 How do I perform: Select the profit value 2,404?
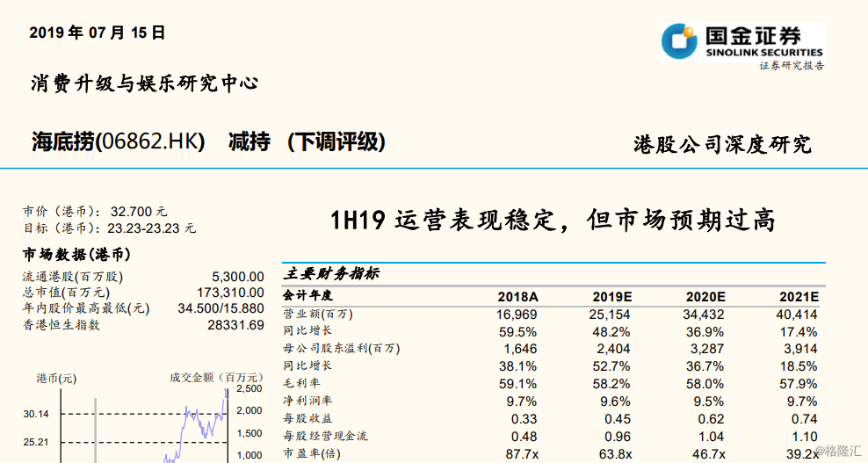613,349
